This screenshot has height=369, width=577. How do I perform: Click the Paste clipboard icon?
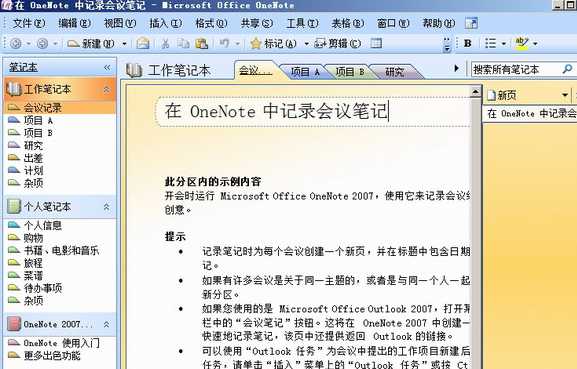pos(201,43)
